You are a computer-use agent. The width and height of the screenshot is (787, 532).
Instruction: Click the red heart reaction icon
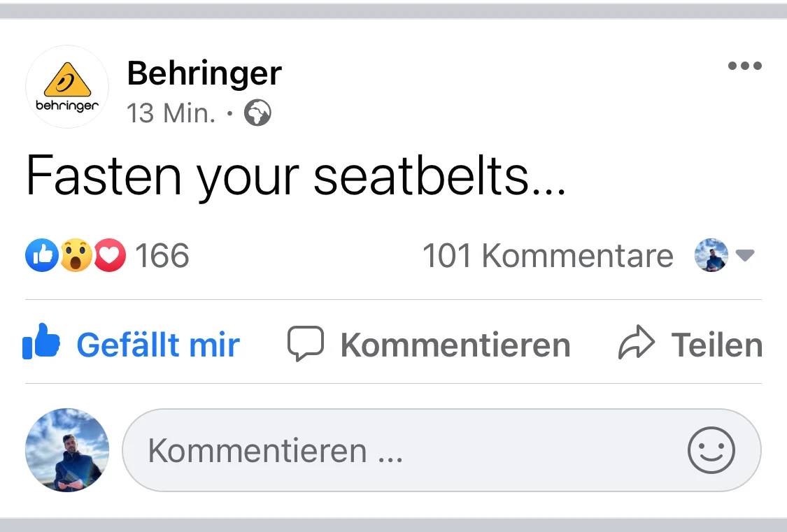[x=109, y=256]
